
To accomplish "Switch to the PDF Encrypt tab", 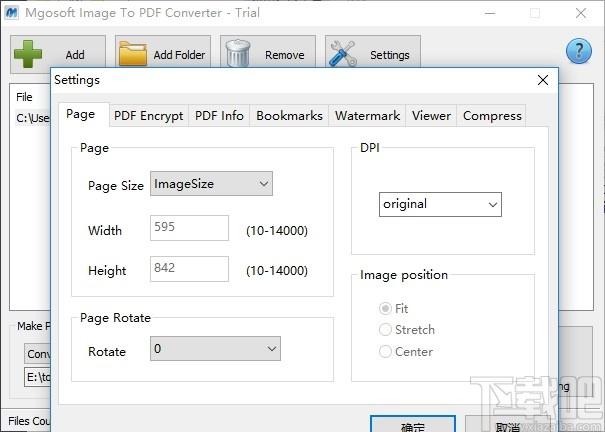I will click(149, 116).
